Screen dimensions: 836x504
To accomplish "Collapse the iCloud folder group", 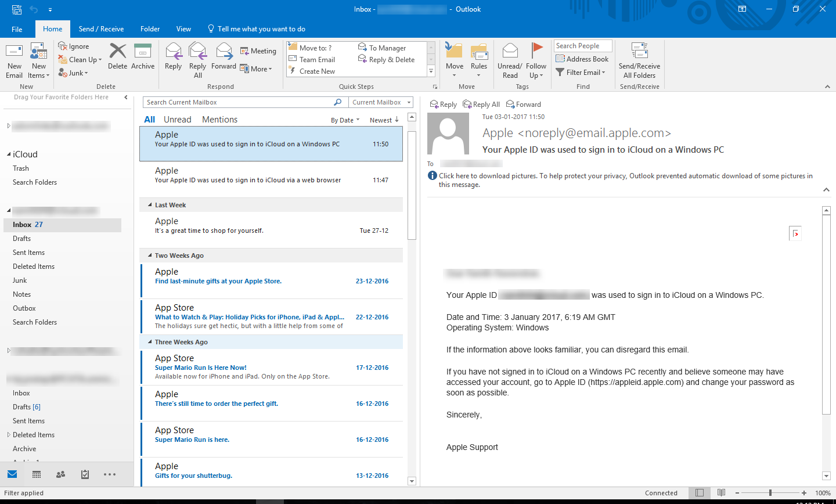I will [x=9, y=154].
